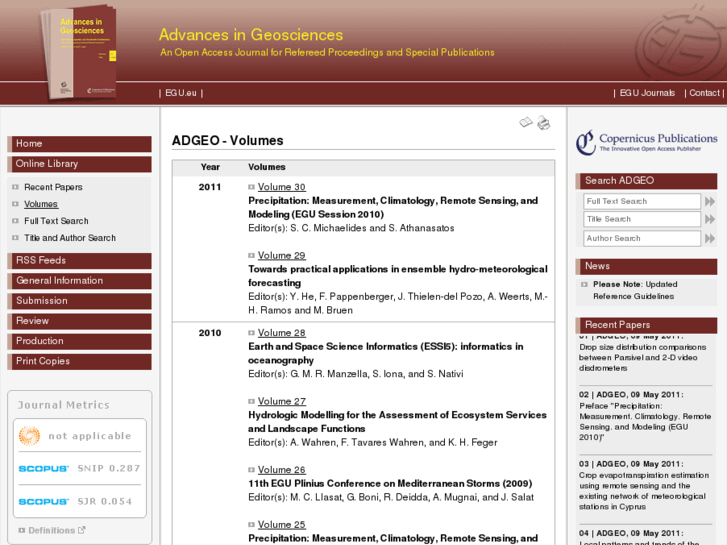Open the Submission menu item

point(79,301)
